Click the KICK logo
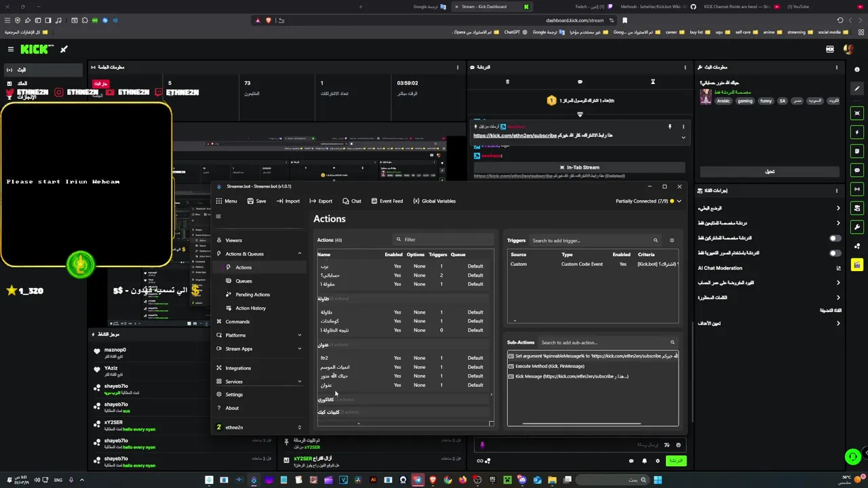This screenshot has width=868, height=488. [36, 49]
